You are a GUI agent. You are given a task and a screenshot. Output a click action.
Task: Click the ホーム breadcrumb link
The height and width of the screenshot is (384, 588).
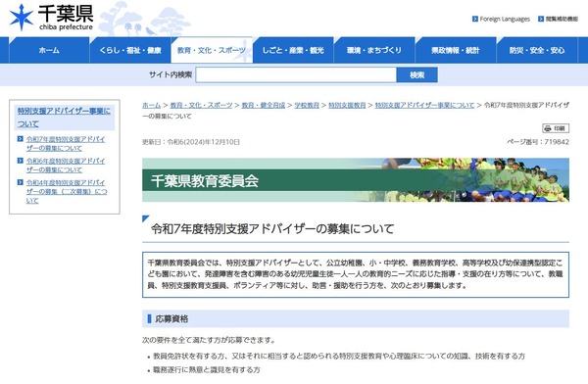pos(151,106)
